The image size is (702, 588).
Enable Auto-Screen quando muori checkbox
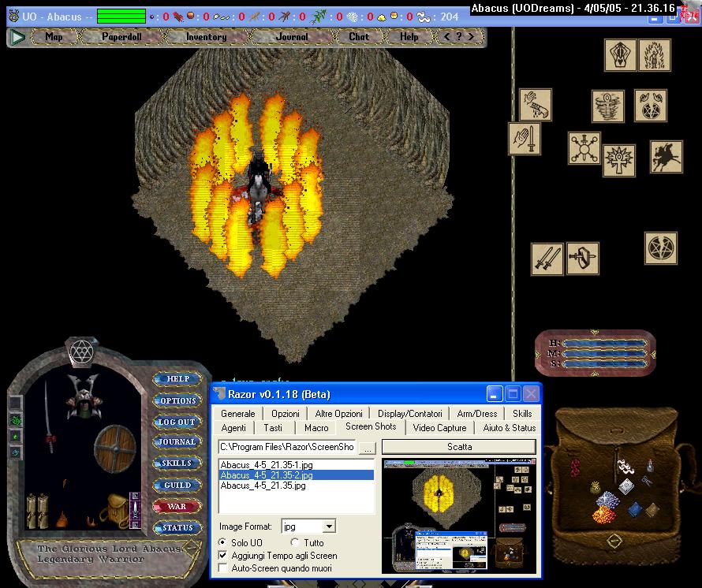point(222,568)
